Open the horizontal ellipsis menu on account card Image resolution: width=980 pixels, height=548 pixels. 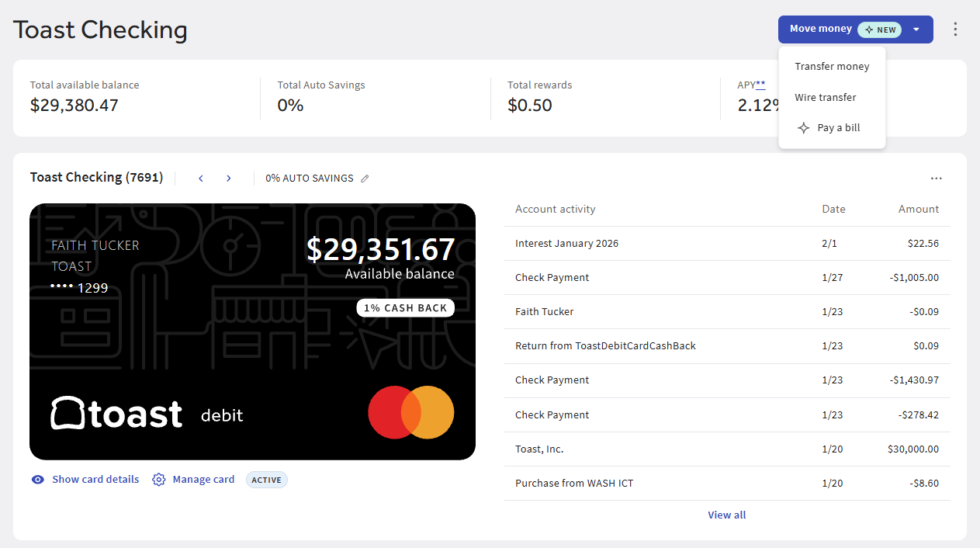click(x=937, y=179)
